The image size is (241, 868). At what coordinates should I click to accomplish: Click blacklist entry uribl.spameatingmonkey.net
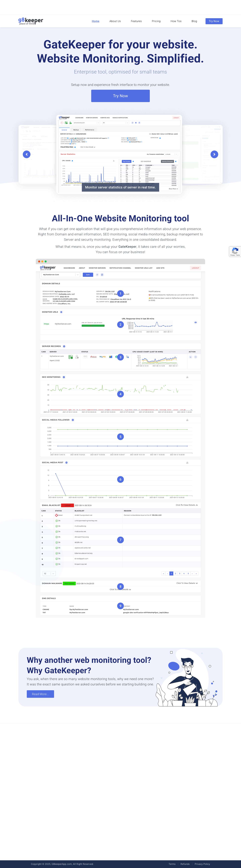(86, 521)
